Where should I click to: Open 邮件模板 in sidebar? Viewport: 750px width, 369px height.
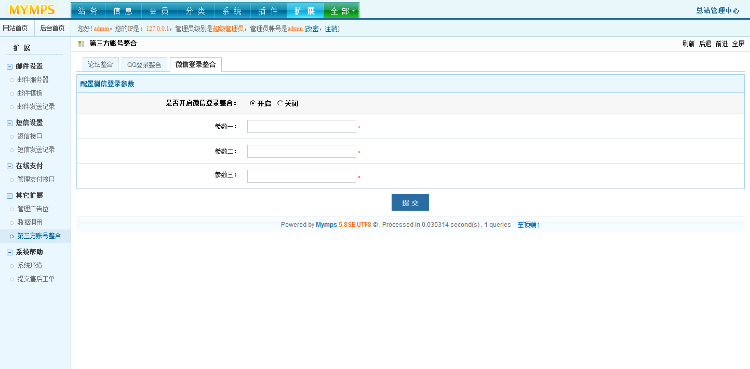coord(29,93)
